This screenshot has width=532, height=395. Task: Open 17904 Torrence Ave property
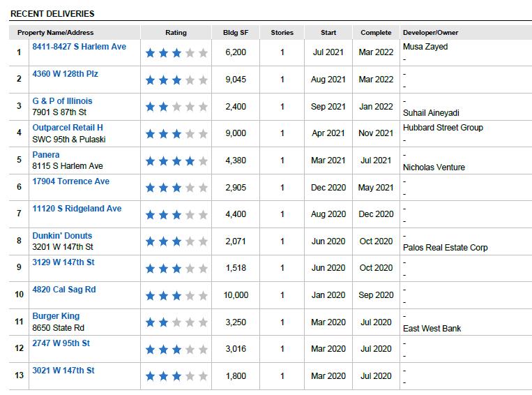coord(70,181)
